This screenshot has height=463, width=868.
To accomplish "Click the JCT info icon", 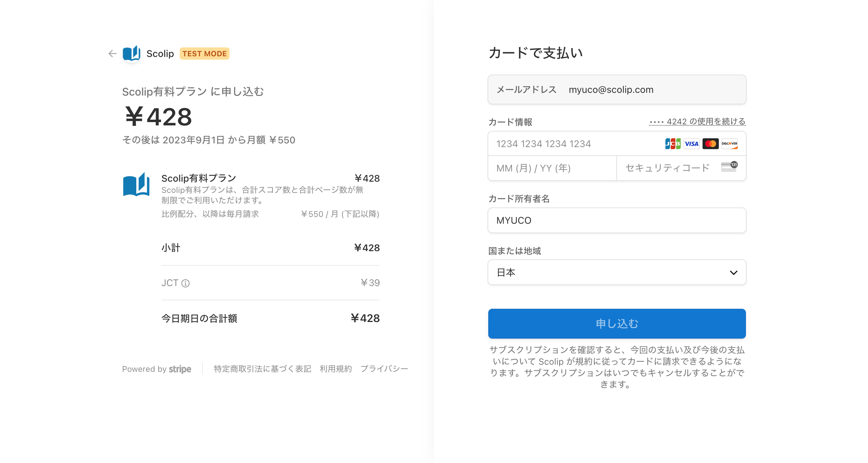I will click(185, 283).
